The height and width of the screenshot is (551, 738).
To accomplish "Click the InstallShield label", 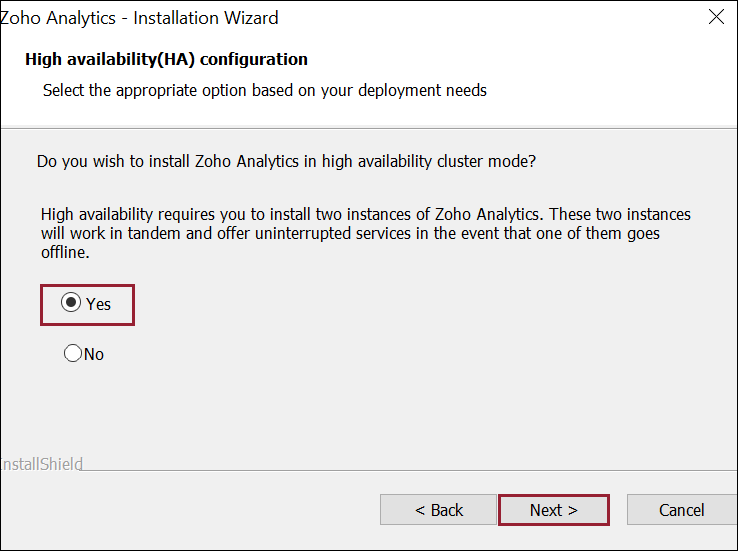I will click(41, 464).
